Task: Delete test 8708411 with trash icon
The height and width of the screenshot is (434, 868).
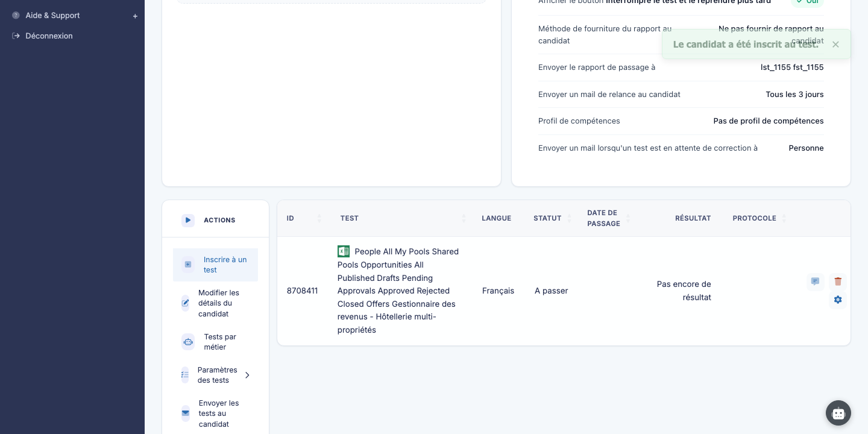Action: 838,281
